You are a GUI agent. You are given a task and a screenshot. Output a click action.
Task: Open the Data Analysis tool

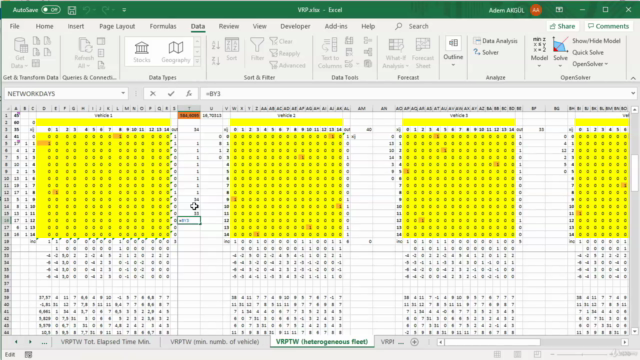(x=496, y=41)
